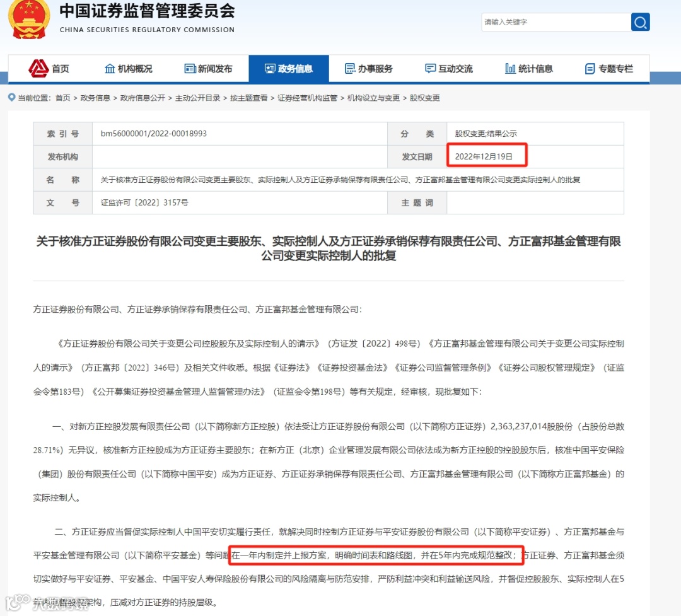The width and height of the screenshot is (681, 616).
Task: Open the 新闻发布 tab
Action: pos(209,69)
